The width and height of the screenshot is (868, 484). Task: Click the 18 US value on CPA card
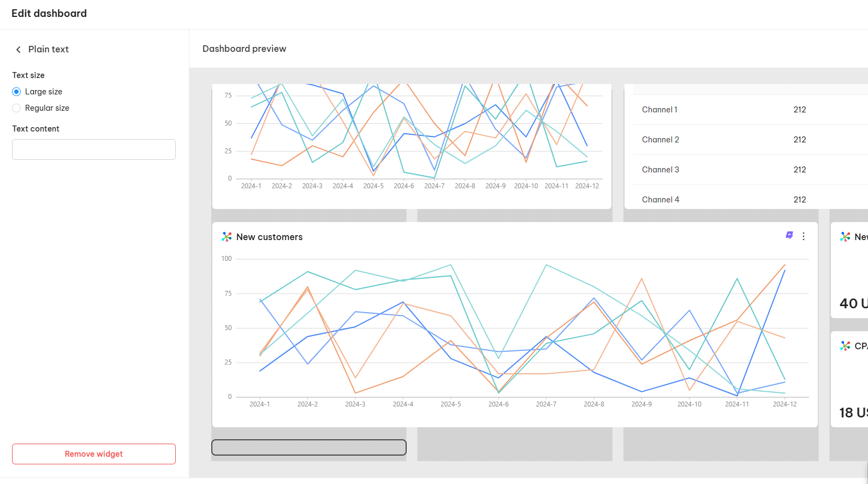coord(853,413)
